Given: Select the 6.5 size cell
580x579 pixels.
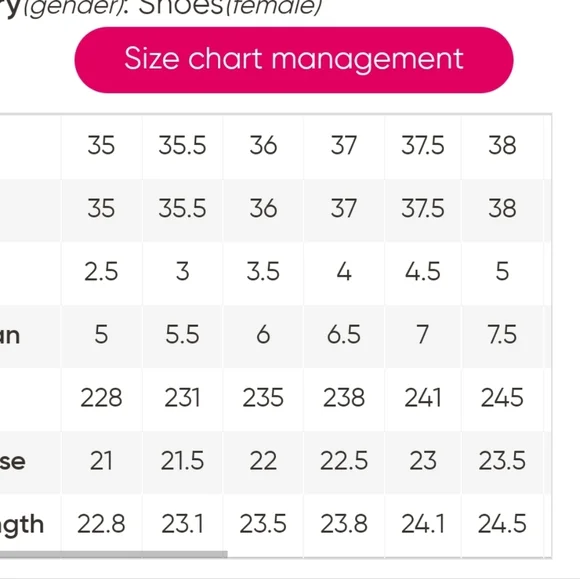Looking at the screenshot, I should [x=344, y=335].
